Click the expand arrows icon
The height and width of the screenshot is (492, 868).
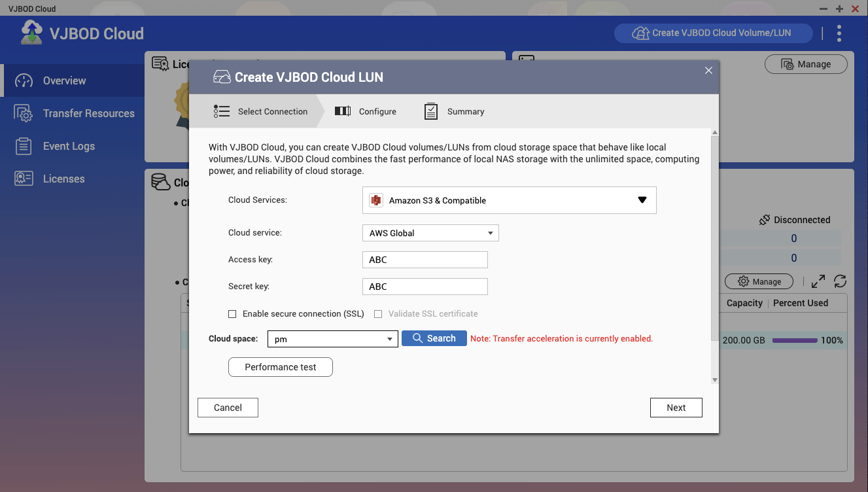(818, 281)
